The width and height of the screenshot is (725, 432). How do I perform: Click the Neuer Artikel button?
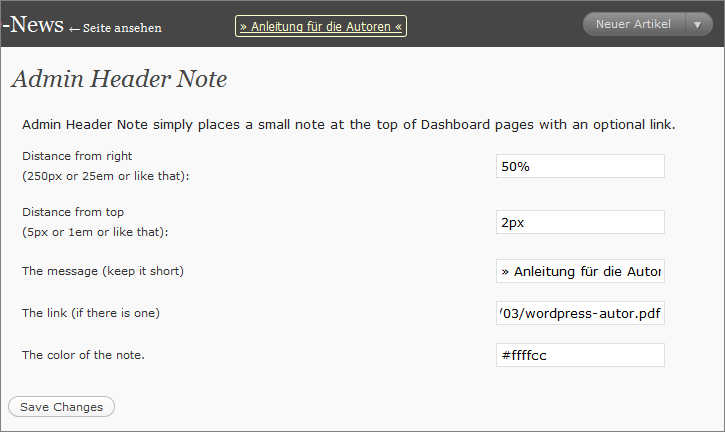tap(633, 25)
